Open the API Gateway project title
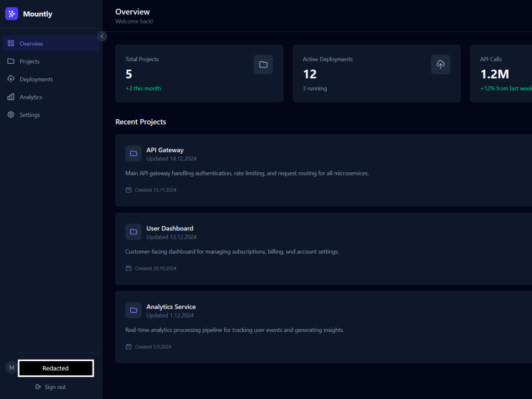This screenshot has height=399, width=532. click(165, 150)
